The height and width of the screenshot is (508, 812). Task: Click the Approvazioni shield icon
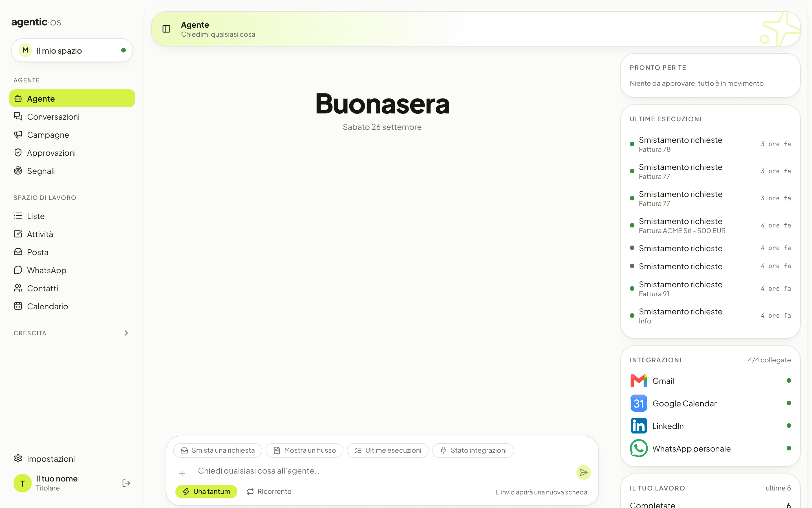click(18, 152)
